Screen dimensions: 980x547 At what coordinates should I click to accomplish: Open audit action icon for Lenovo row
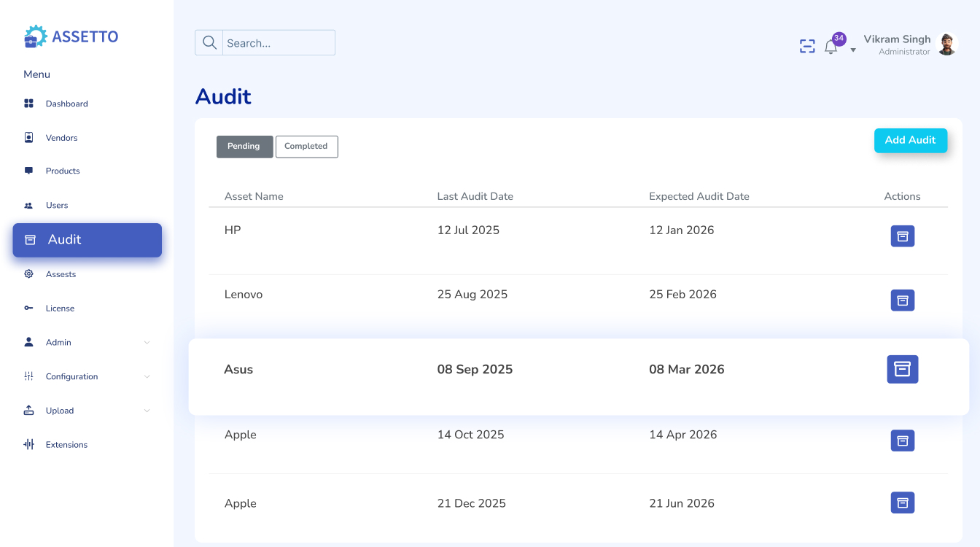click(x=903, y=300)
